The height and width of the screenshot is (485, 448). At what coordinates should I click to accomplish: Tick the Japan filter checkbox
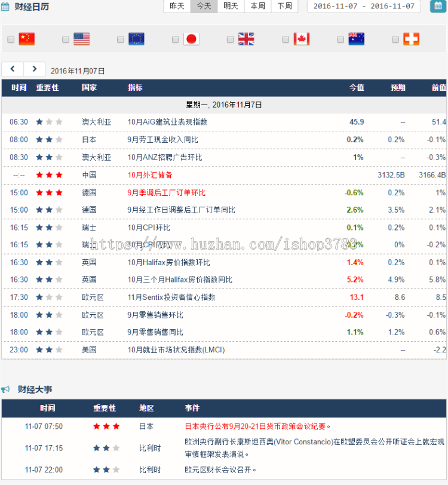(176, 39)
